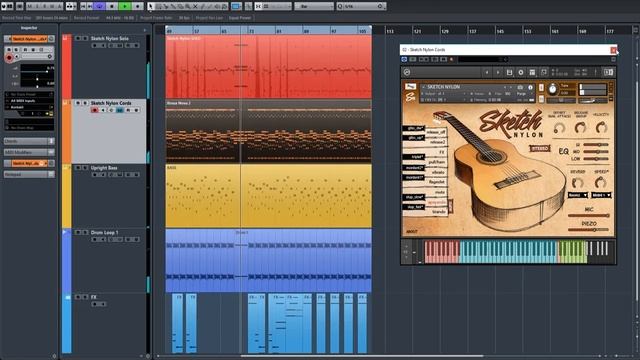The image size is (640, 360).
Task: Select the blue Drum Loop clip
Action: (268, 260)
